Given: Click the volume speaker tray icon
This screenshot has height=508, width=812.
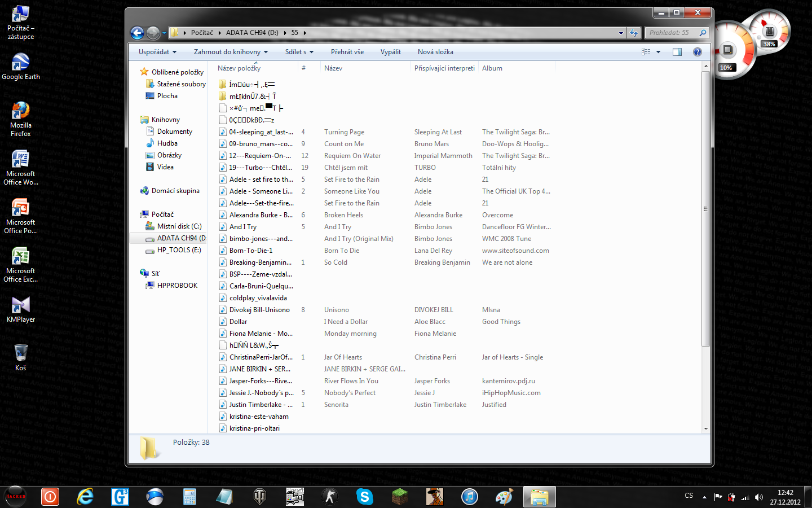Looking at the screenshot, I should point(759,497).
